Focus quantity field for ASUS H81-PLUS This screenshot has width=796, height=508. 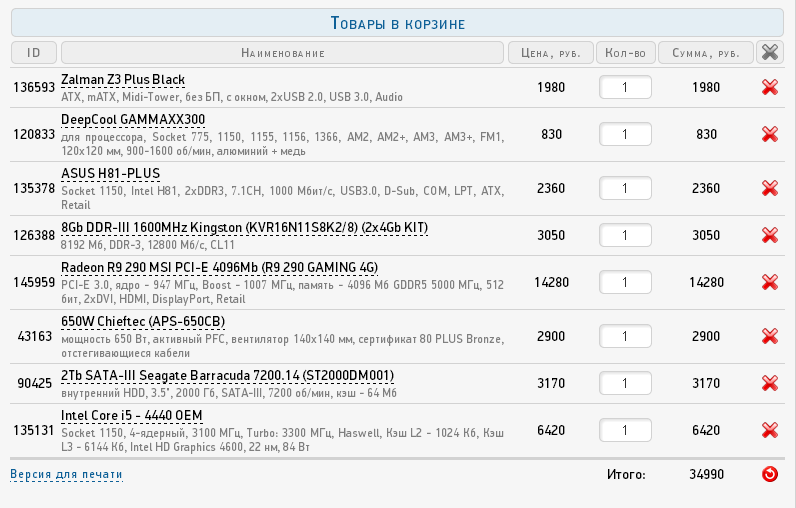pos(625,188)
